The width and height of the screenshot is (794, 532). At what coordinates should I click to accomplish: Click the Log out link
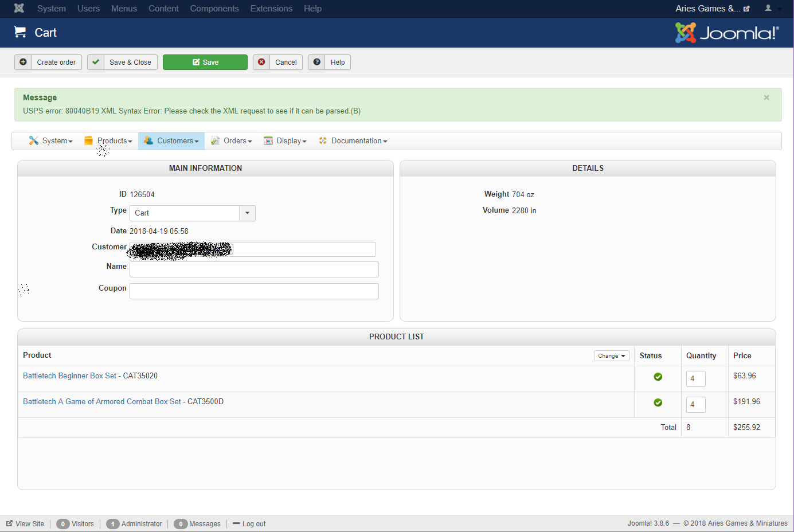[249, 524]
